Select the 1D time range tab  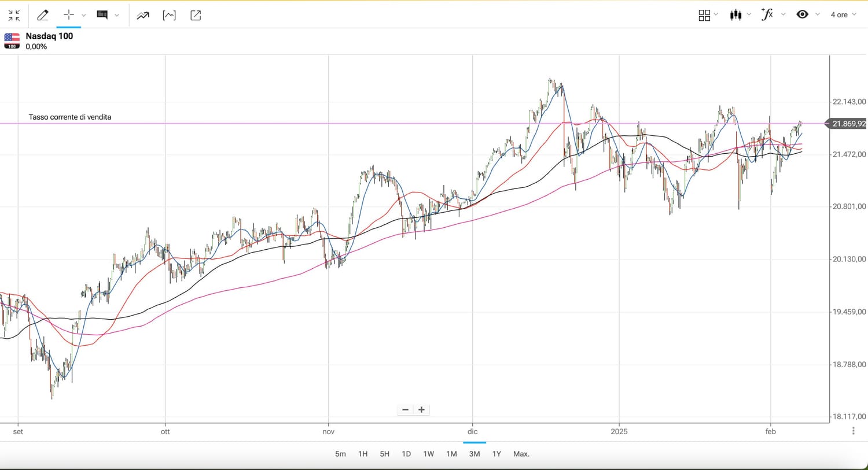[x=406, y=454]
